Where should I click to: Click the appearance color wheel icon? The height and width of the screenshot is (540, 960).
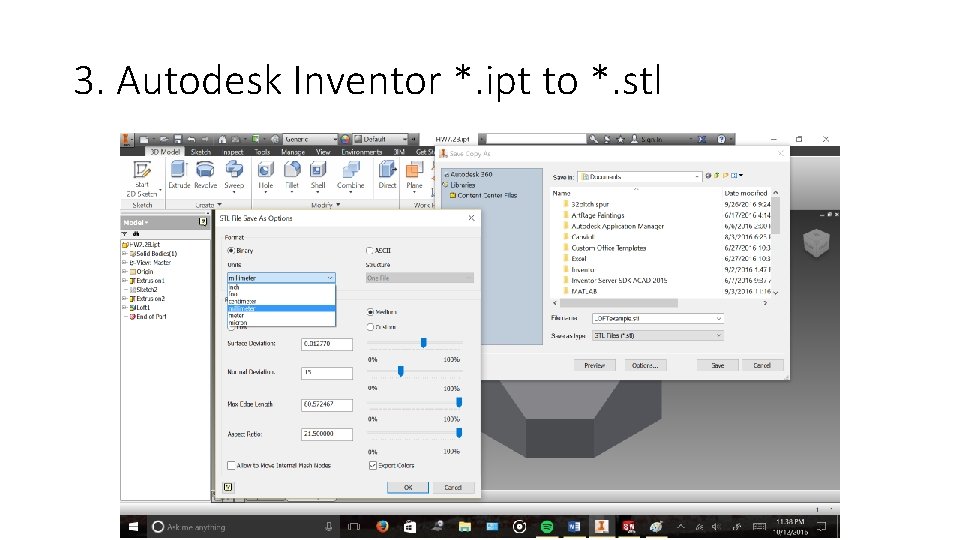click(x=345, y=140)
